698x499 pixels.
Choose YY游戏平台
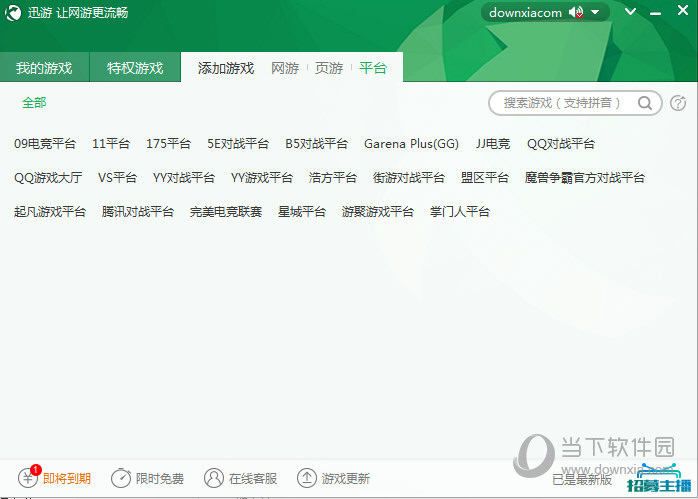[x=262, y=178]
